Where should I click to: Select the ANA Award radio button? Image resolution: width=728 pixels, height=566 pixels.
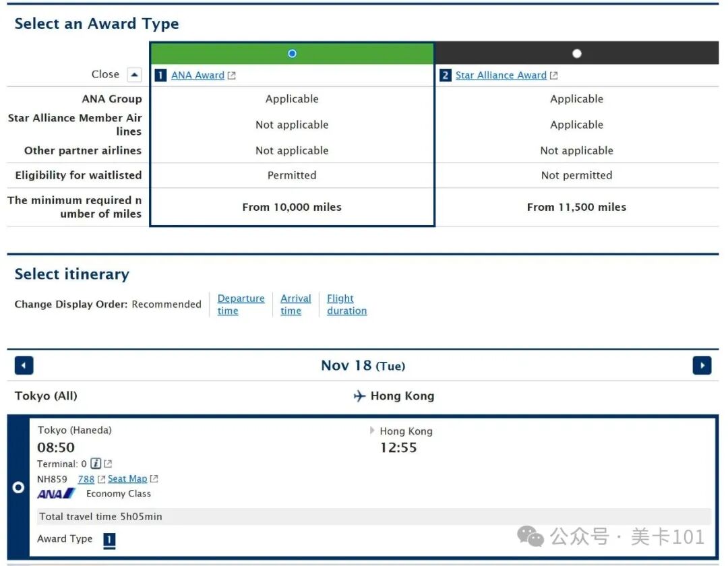coord(292,53)
